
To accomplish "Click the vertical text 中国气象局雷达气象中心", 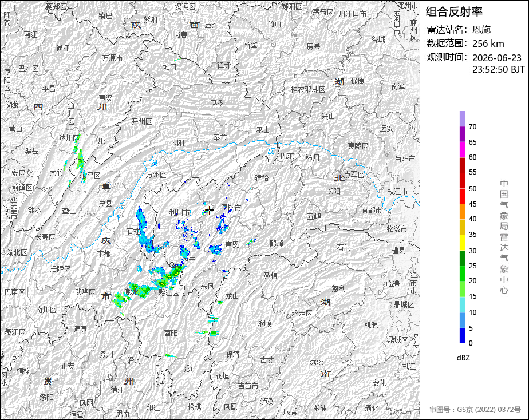I will coord(504,237).
